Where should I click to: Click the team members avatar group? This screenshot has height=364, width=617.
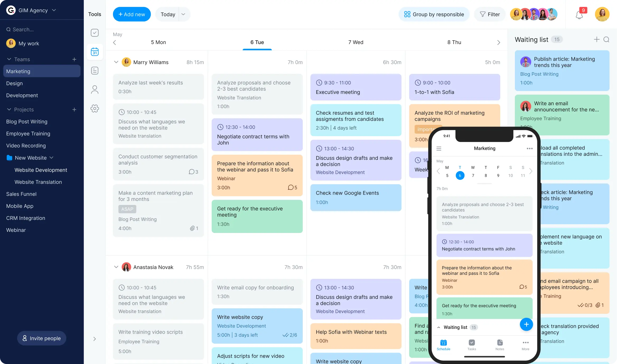[534, 14]
